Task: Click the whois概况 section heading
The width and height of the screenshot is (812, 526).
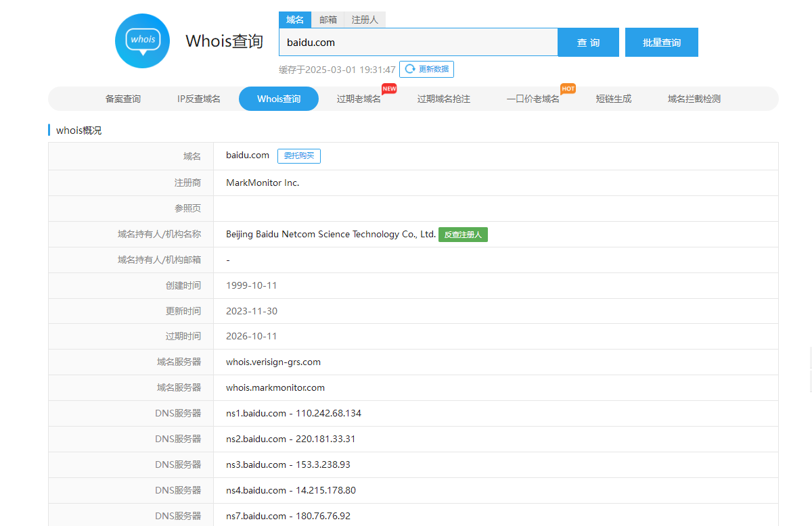Action: [78, 130]
